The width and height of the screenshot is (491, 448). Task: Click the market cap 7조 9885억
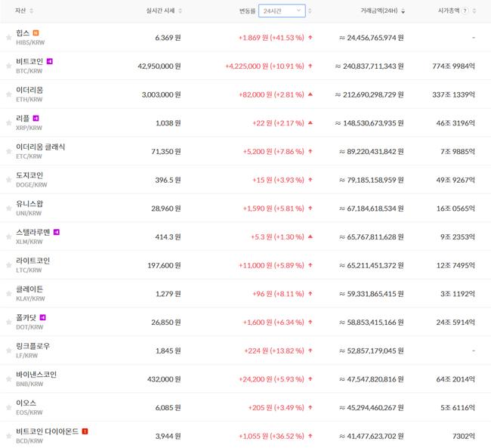click(458, 152)
